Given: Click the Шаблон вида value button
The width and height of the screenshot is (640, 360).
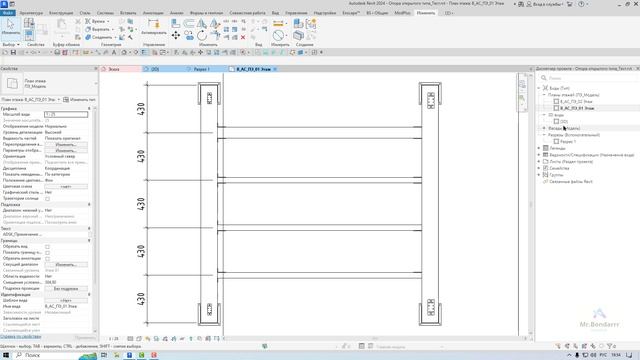Looking at the screenshot, I should [x=66, y=300].
